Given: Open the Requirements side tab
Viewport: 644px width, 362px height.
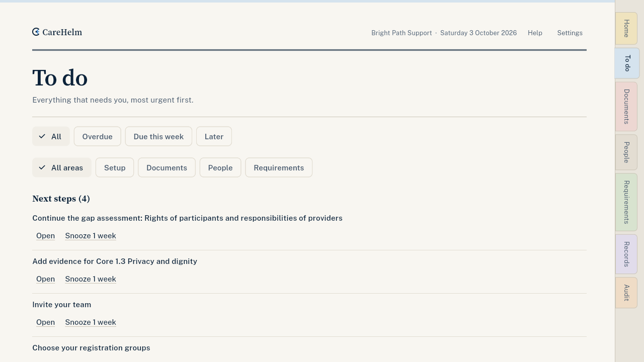Looking at the screenshot, I should 626,202.
